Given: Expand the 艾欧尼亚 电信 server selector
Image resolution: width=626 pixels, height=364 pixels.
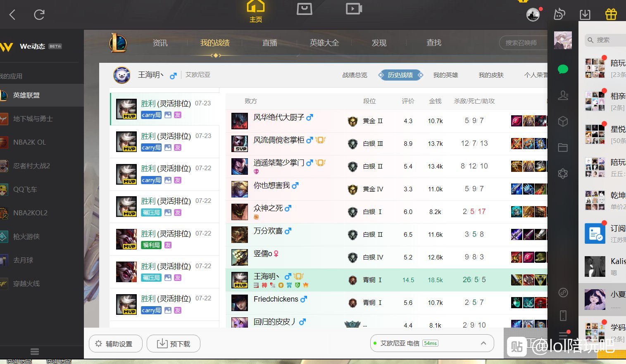Looking at the screenshot, I should pos(432,343).
